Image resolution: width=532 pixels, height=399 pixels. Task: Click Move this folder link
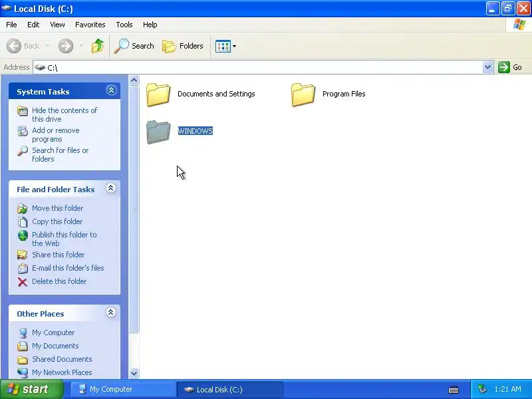tap(58, 208)
